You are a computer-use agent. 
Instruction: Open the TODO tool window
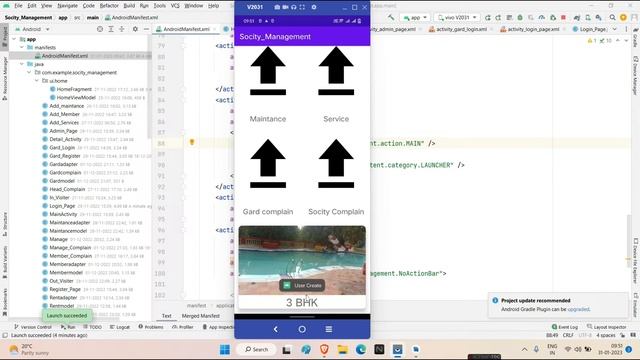click(x=92, y=327)
